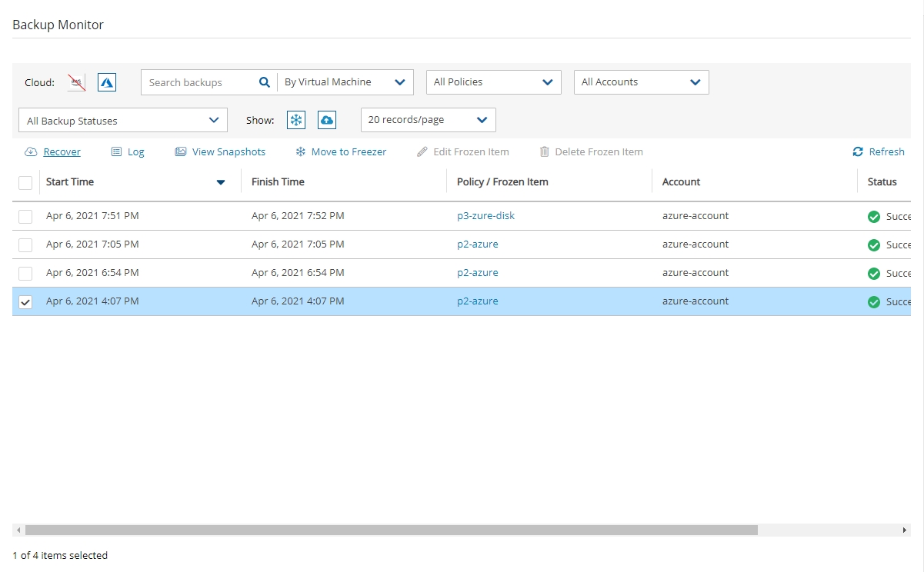This screenshot has width=924, height=572.
Task: Click the Recover link
Action: (x=62, y=152)
